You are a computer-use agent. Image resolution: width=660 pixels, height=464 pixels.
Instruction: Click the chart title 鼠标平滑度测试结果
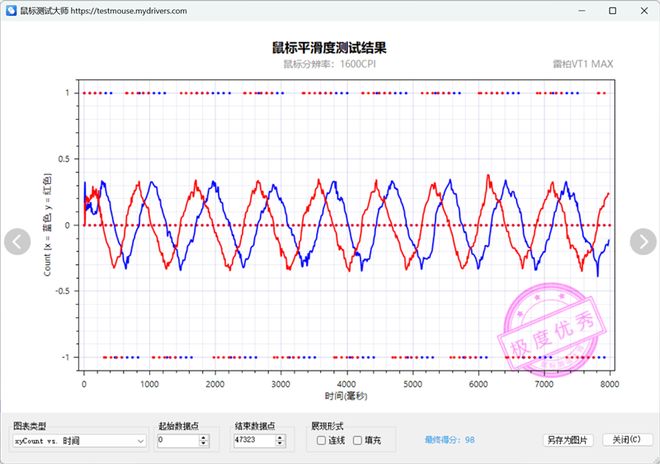329,47
